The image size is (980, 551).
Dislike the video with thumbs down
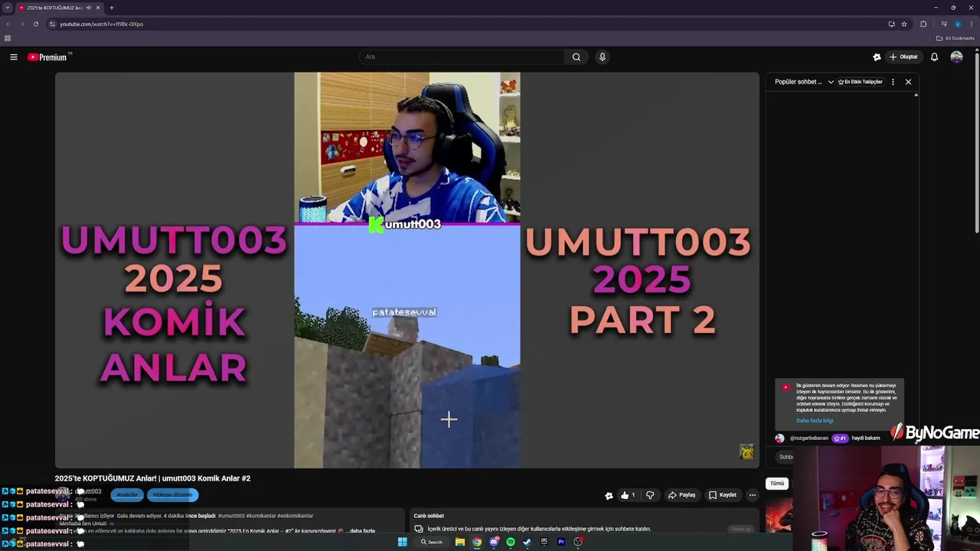650,495
